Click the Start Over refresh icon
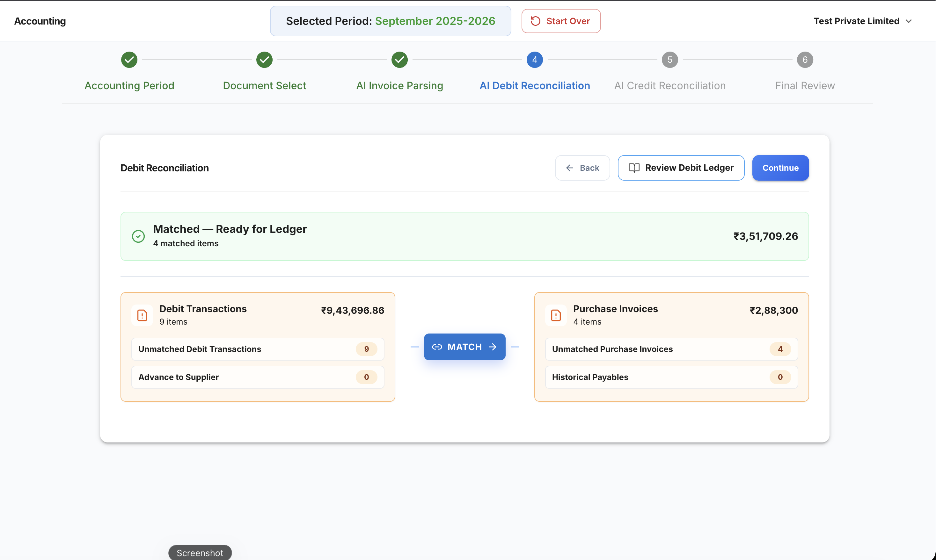Viewport: 936px width, 560px height. 535,21
